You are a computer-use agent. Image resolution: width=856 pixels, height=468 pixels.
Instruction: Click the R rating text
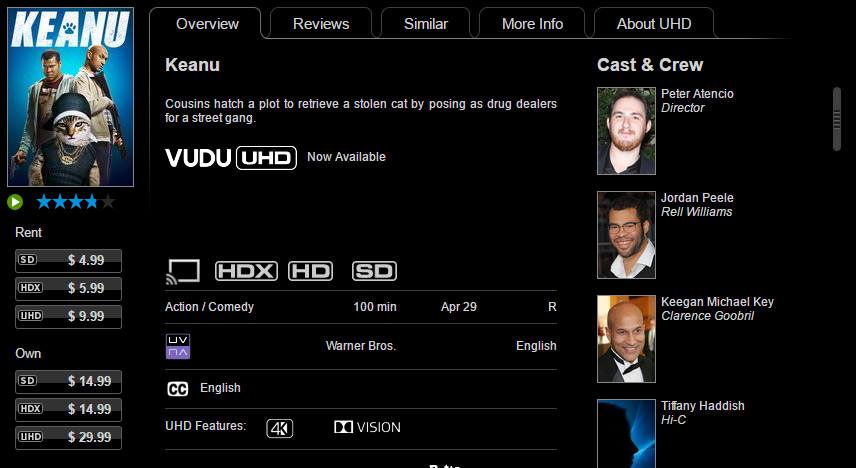(x=552, y=307)
